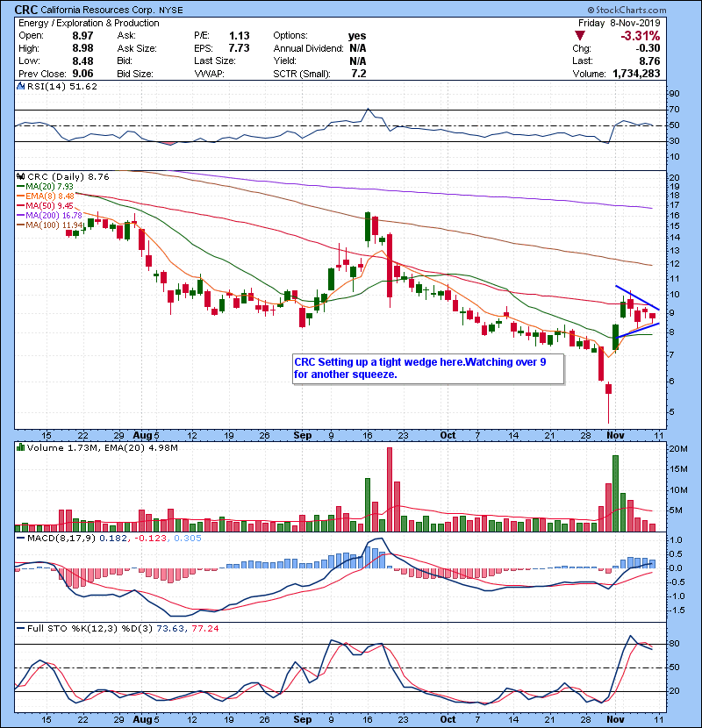The height and width of the screenshot is (728, 702).
Task: Click the P/E value 1.13
Action: pos(240,36)
